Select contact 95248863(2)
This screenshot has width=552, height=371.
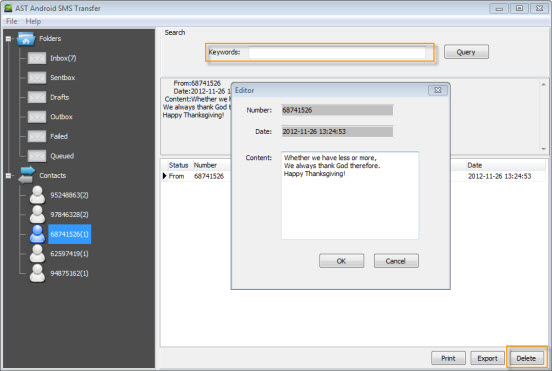(69, 195)
